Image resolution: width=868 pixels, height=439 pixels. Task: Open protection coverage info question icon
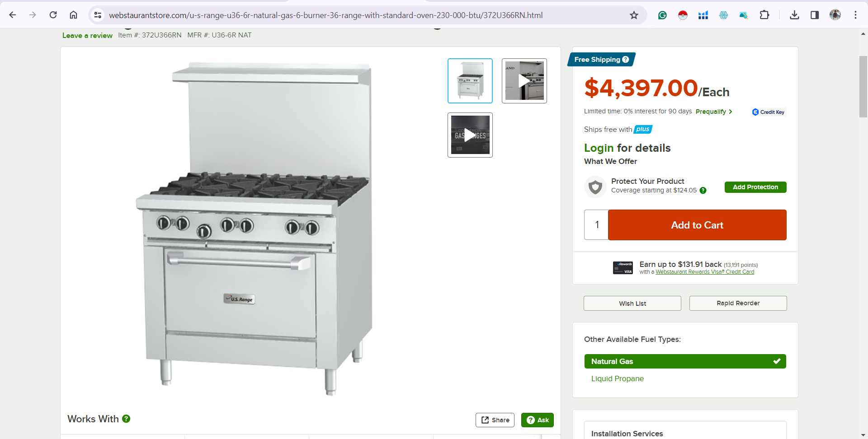703,191
